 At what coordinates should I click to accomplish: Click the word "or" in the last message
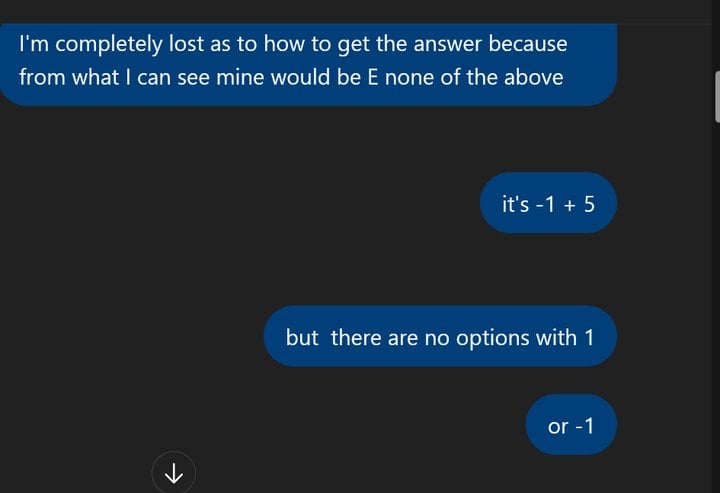tap(558, 427)
